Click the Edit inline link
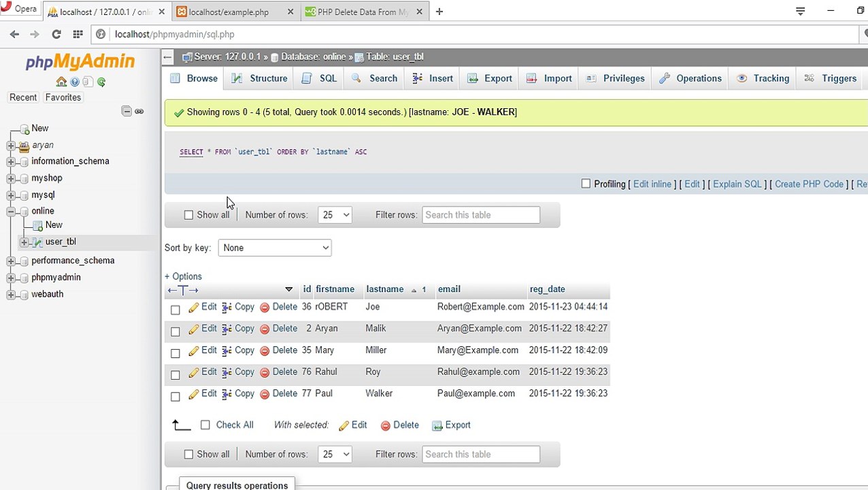868x490 pixels. (x=652, y=184)
